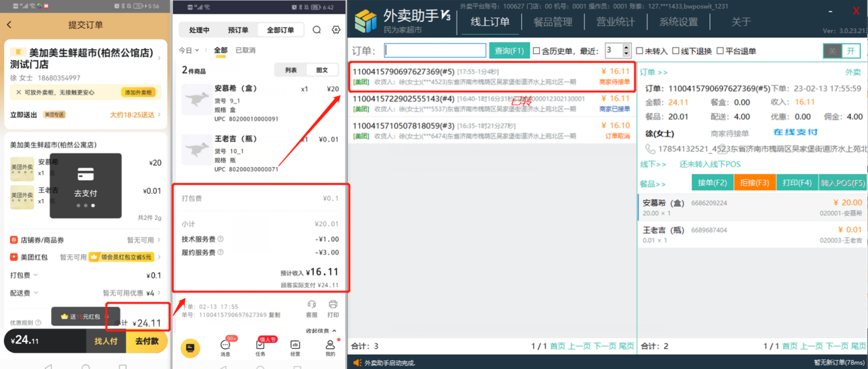
Task: Click the phone icon beside 17854132521
Action: 650,149
